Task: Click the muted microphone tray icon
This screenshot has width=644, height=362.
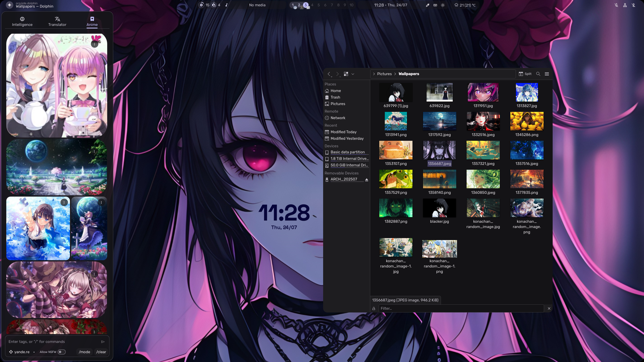Action: pyautogui.click(x=616, y=5)
